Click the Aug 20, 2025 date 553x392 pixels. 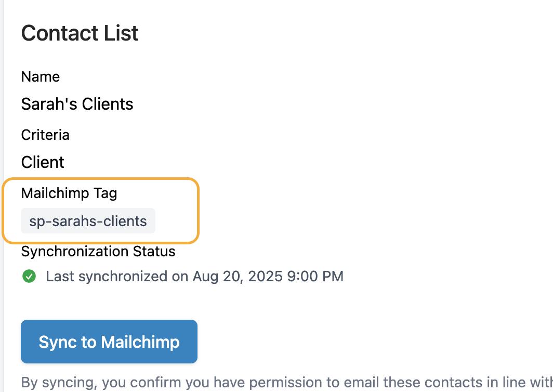(238, 276)
